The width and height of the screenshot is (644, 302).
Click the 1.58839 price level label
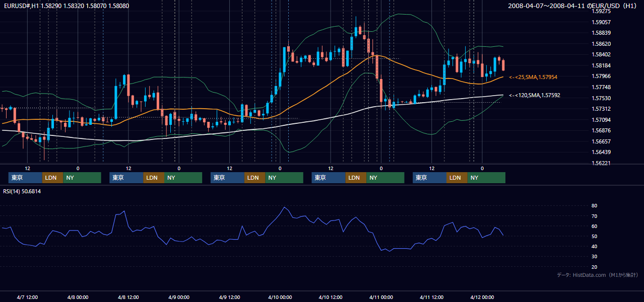(602, 33)
